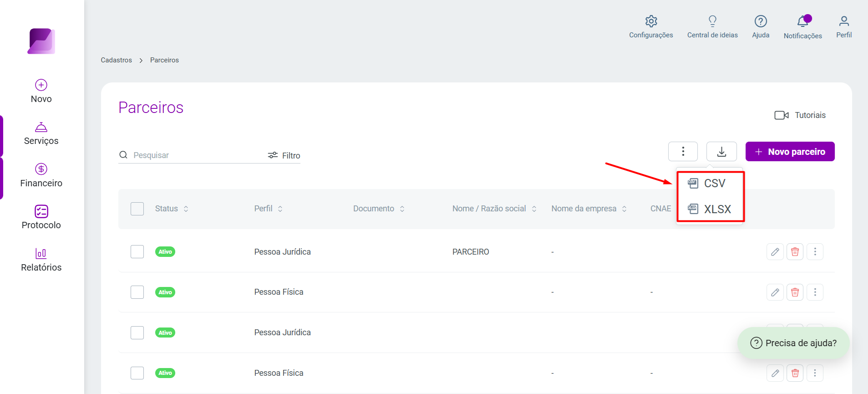
Task: Click the Precisa de ajuda? help bubble
Action: tap(793, 343)
